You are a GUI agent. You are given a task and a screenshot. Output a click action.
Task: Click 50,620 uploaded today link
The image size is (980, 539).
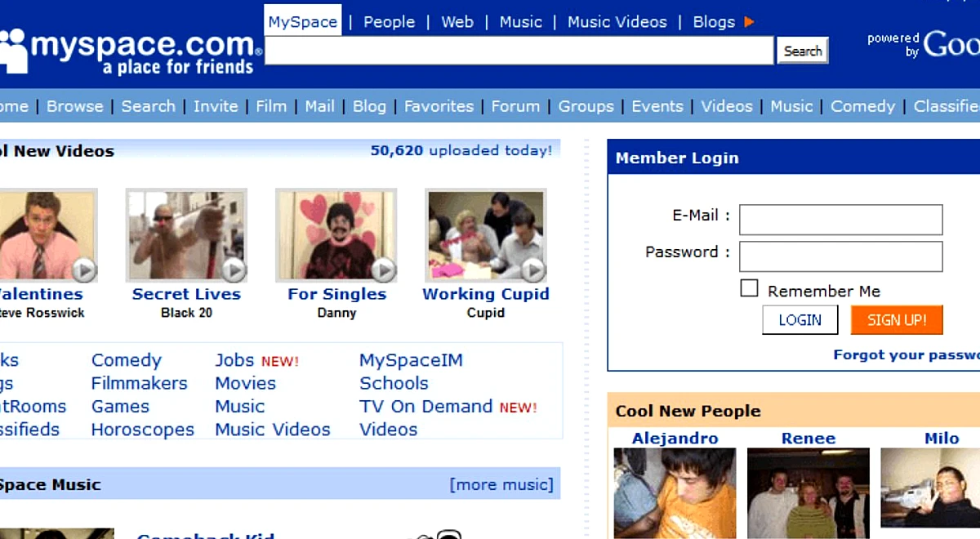click(461, 150)
